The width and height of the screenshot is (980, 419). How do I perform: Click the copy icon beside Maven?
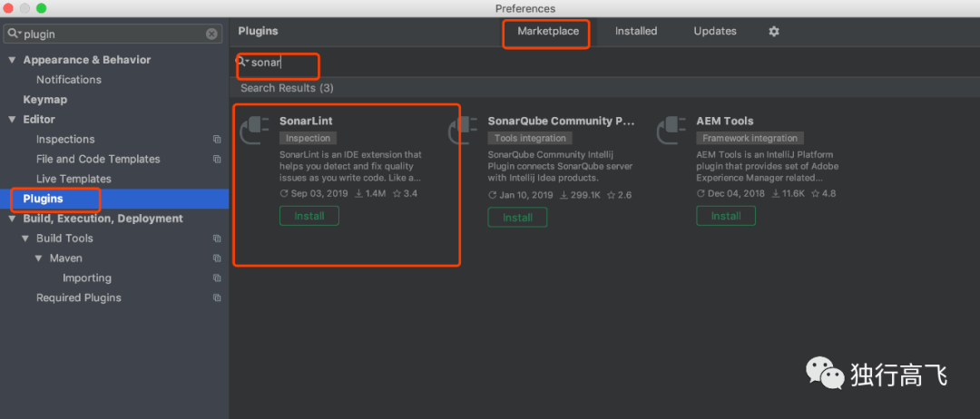(217, 258)
